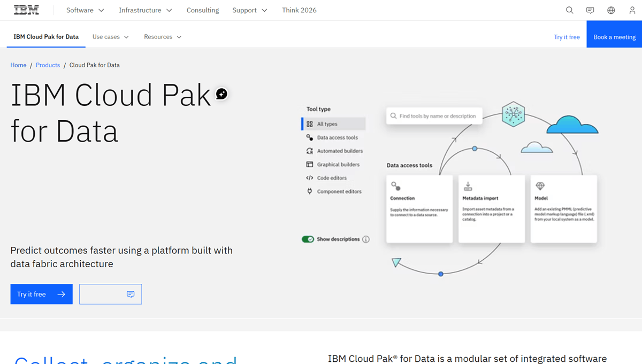Click the info icon beside Show descriptions
This screenshot has width=642, height=364.
366,239
